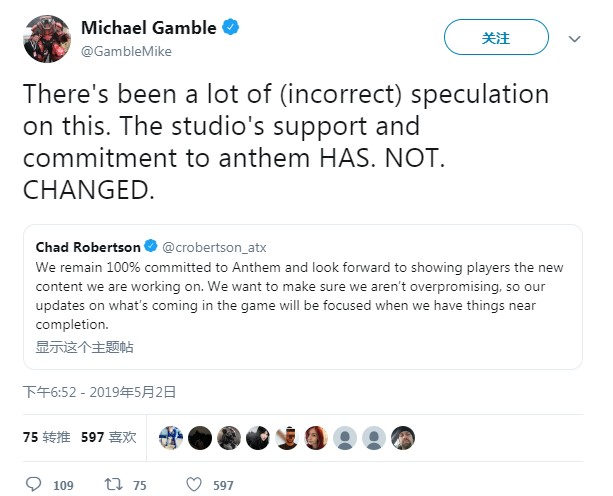Expand the tweet options chevron
This screenshot has width=613, height=496.
(x=574, y=39)
